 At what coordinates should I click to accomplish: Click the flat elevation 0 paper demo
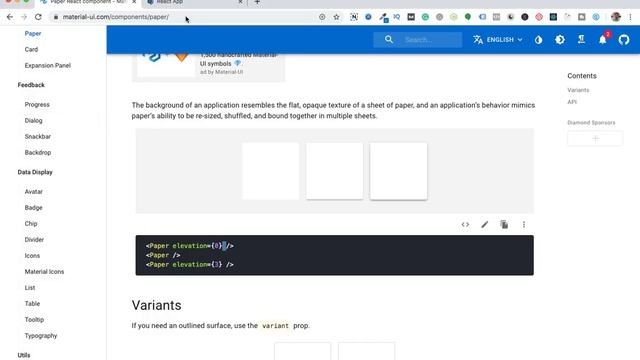coord(270,171)
